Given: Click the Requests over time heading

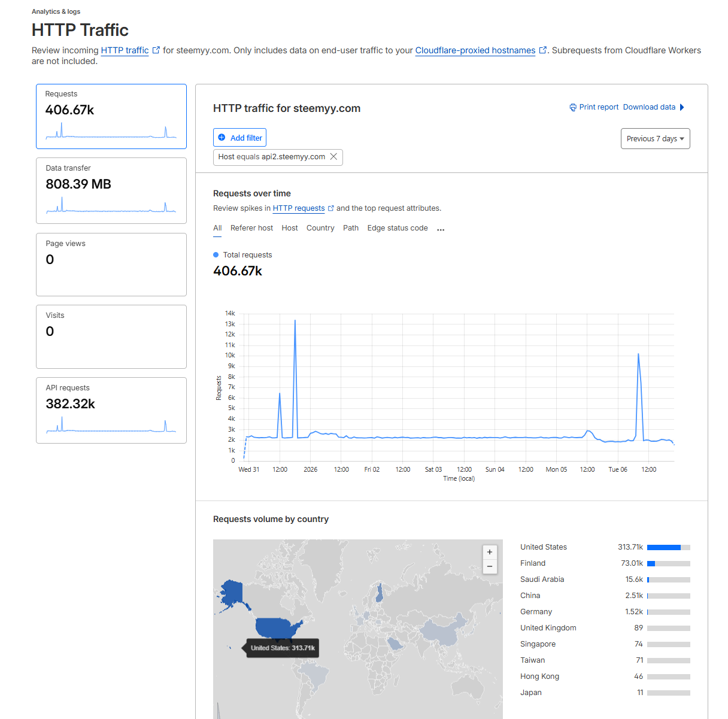Looking at the screenshot, I should coord(252,193).
